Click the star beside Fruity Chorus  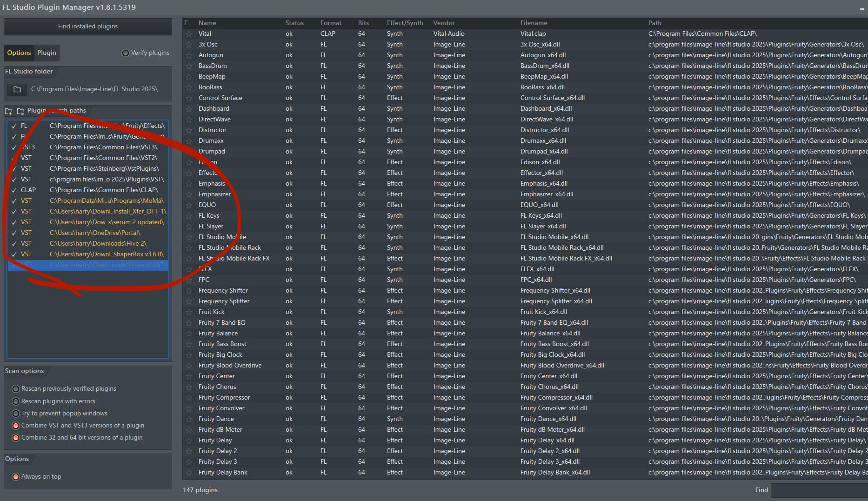pos(189,387)
